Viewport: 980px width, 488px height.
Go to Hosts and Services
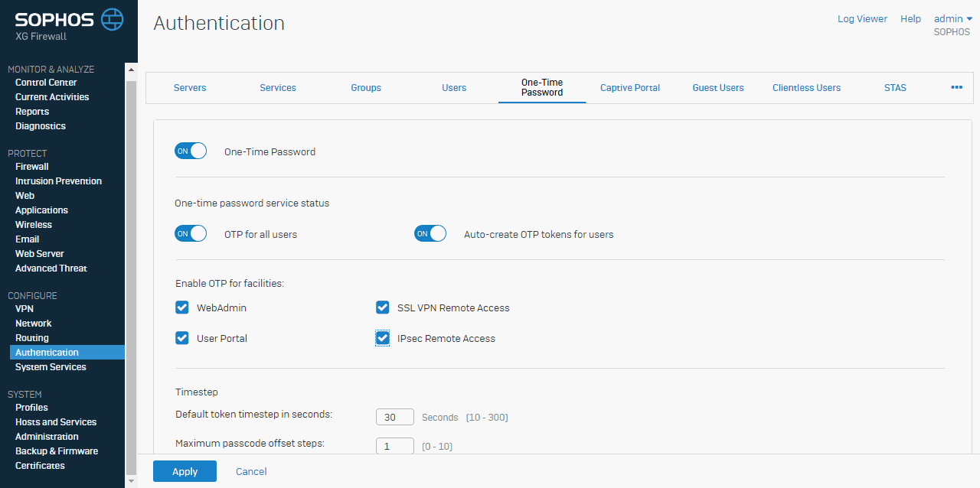[x=56, y=422]
